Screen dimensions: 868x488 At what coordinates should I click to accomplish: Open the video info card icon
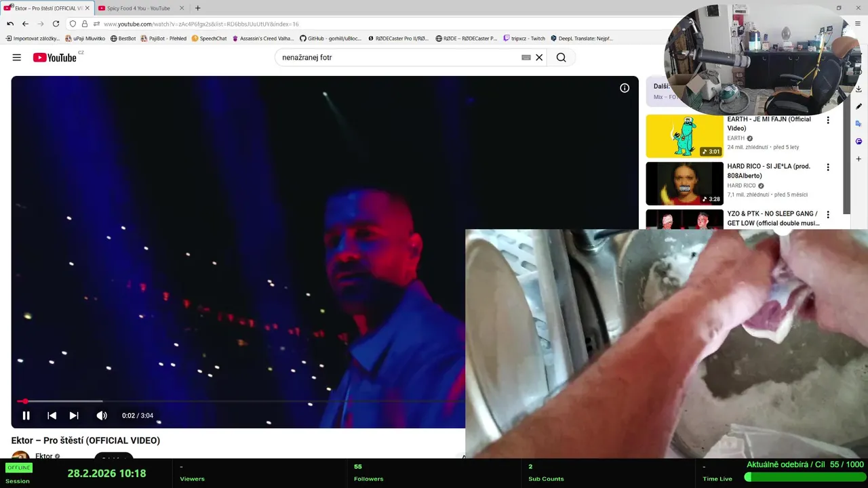[x=625, y=88]
